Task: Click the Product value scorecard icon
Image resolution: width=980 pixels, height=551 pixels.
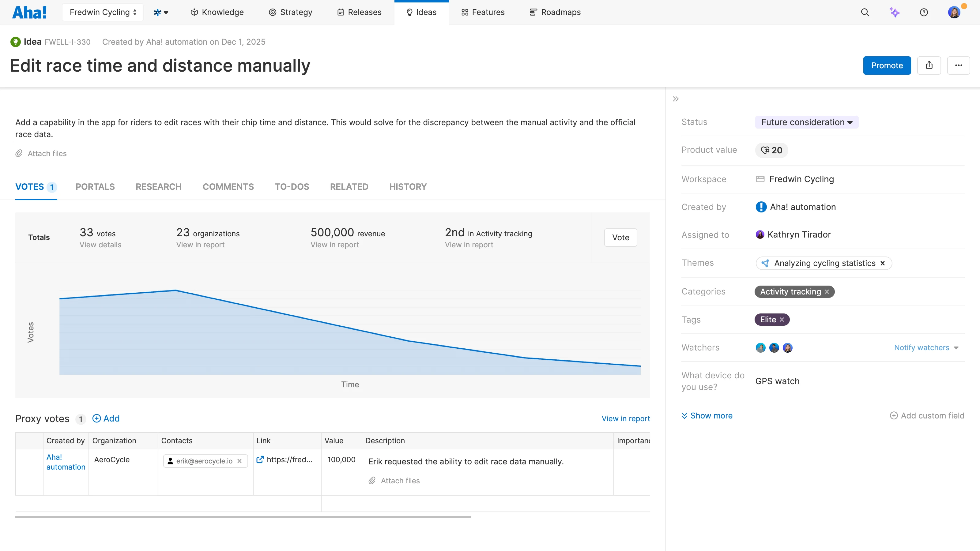Action: pos(765,150)
